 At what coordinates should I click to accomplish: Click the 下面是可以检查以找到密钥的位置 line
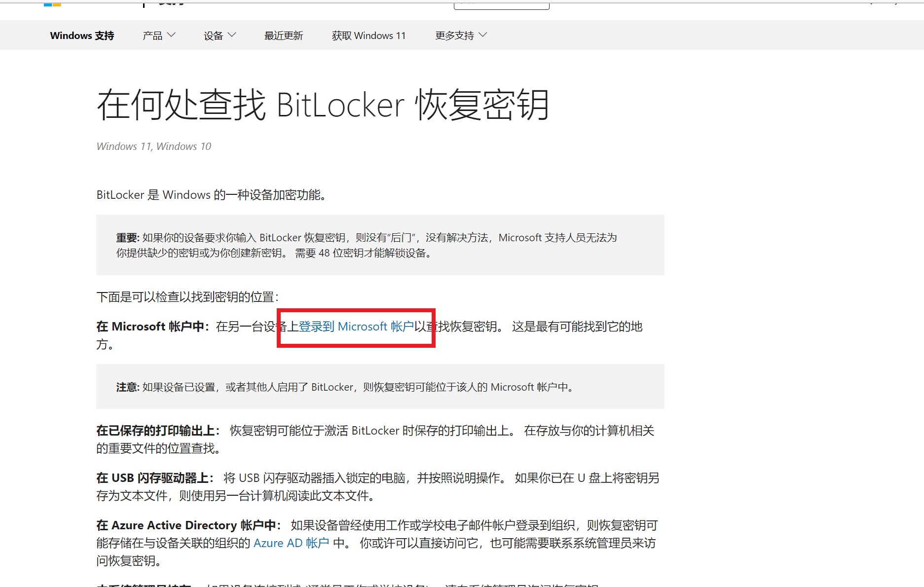click(x=187, y=297)
